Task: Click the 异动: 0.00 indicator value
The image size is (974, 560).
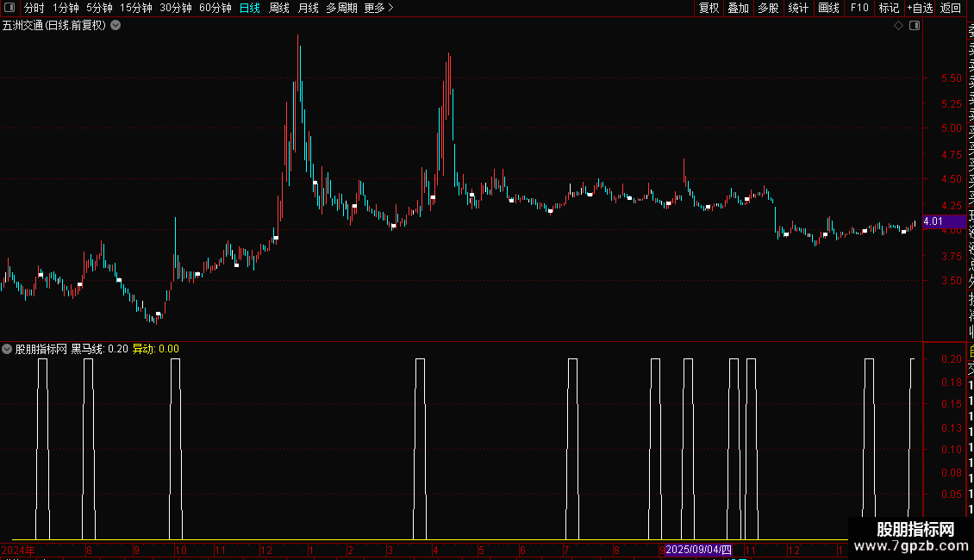Action: (x=156, y=349)
